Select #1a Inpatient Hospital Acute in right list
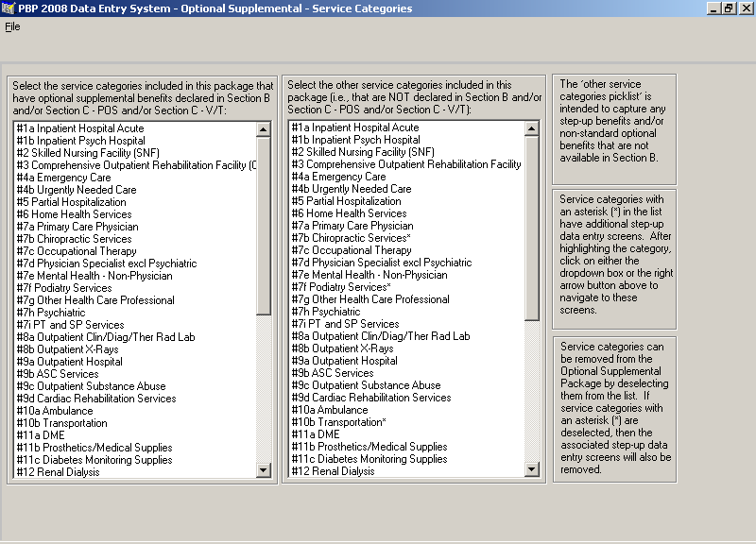Image resolution: width=756 pixels, height=544 pixels. pos(407,127)
